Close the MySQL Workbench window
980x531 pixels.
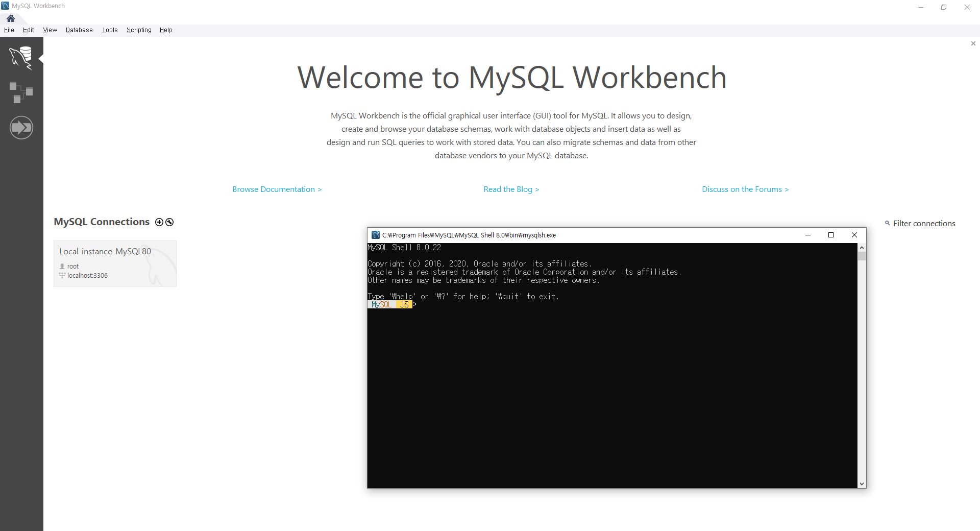[x=967, y=7]
